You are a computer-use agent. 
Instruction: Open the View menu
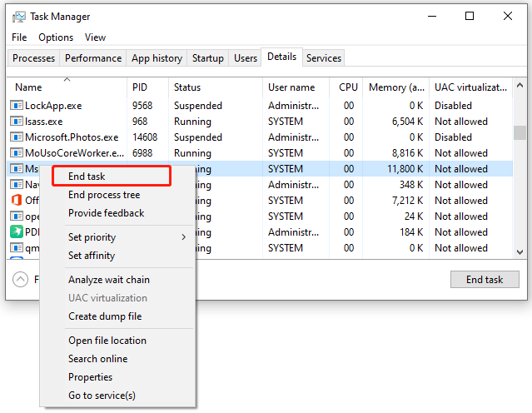(x=95, y=37)
